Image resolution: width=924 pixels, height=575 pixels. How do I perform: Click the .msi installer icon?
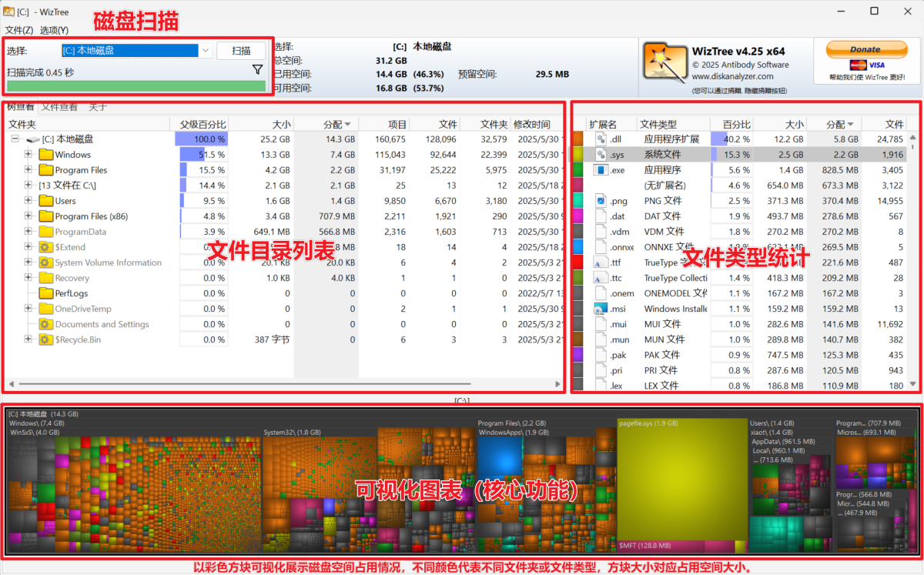click(601, 309)
